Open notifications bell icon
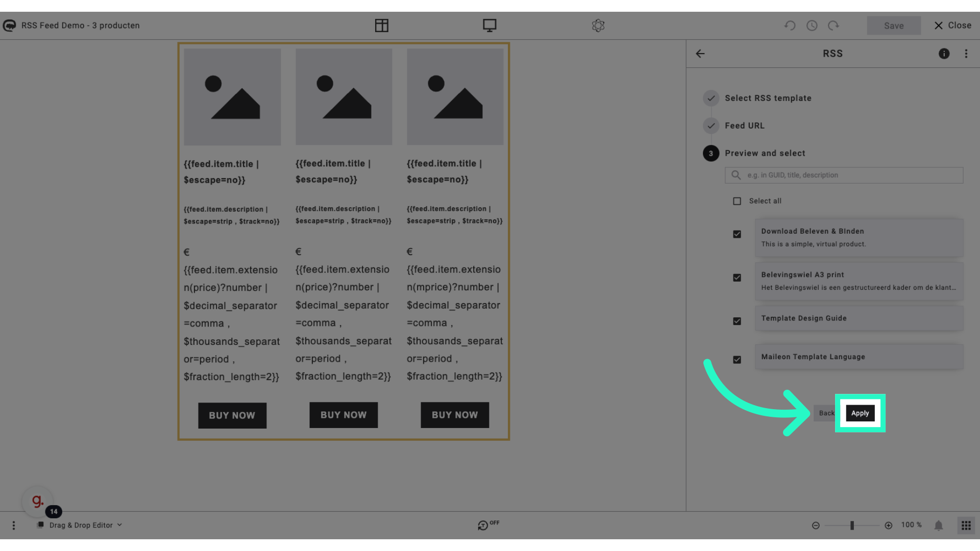The height and width of the screenshot is (551, 980). click(939, 525)
